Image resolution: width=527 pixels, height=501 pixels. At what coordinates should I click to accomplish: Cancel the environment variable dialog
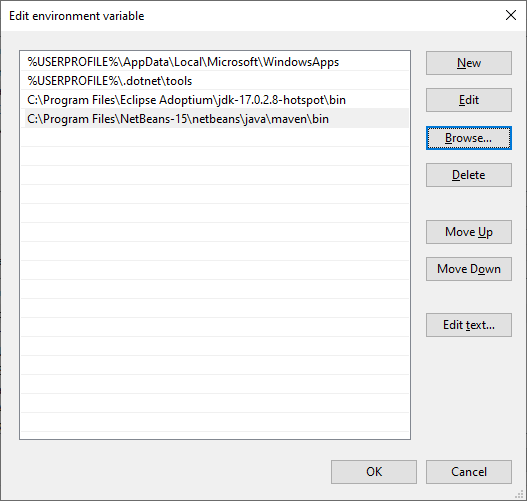[x=469, y=472]
